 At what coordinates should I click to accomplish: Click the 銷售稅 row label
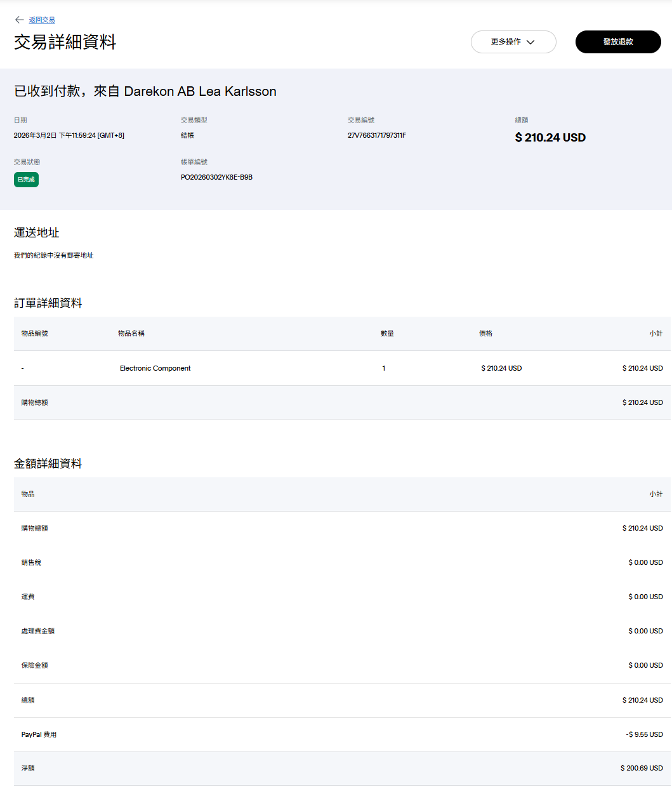[x=31, y=562]
